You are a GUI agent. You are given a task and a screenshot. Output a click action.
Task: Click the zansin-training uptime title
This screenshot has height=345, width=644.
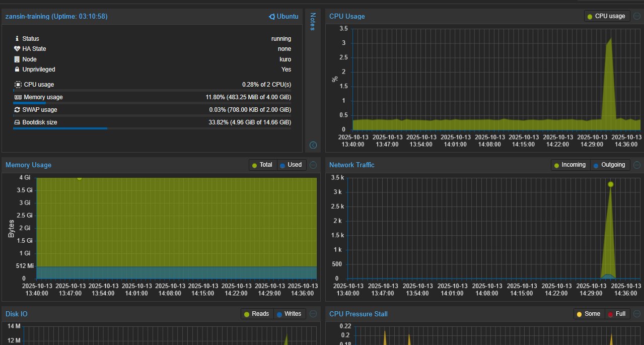point(56,17)
